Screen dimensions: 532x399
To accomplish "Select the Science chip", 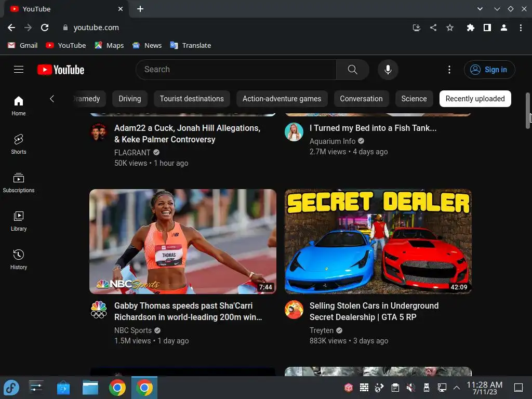I will (414, 99).
